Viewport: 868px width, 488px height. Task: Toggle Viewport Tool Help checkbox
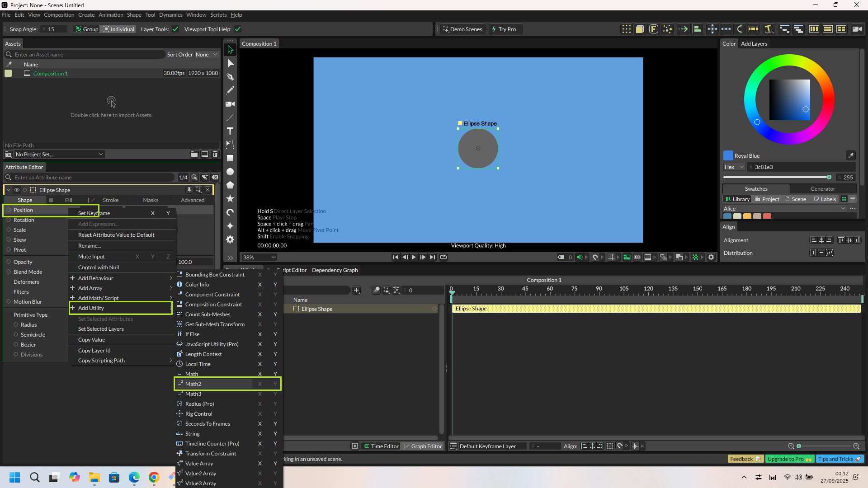[x=238, y=29]
